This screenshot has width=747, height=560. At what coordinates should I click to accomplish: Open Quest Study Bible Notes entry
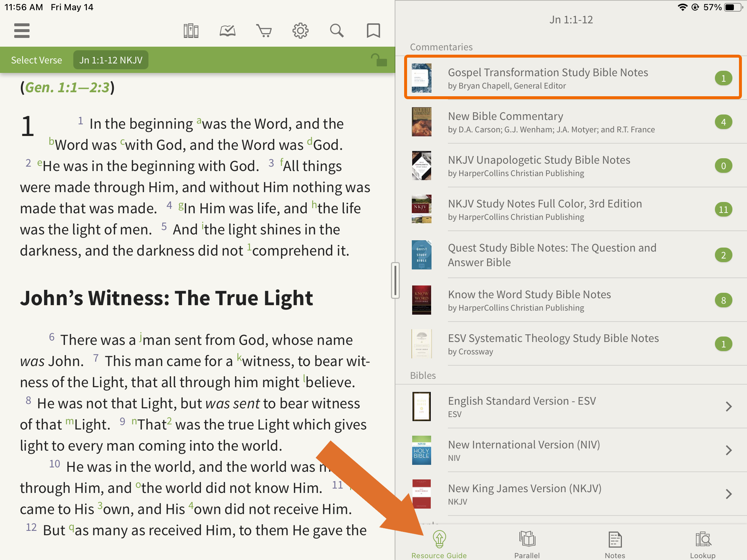[571, 255]
